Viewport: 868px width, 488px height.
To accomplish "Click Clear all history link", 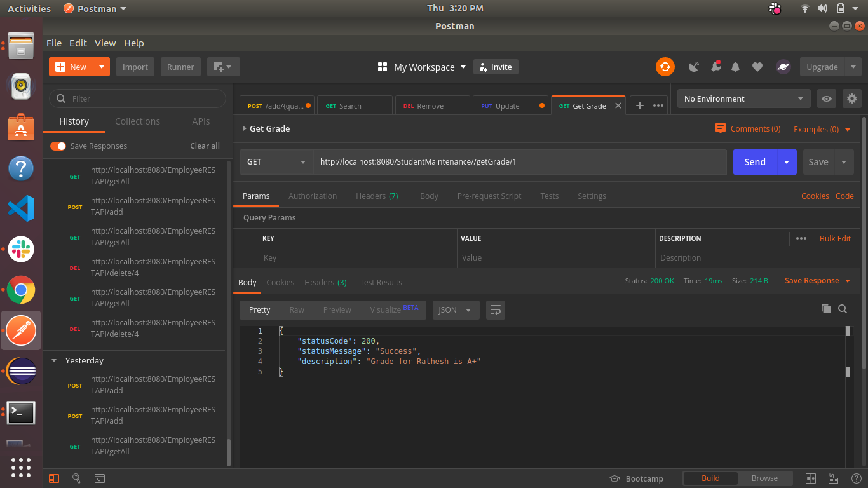I will 205,146.
